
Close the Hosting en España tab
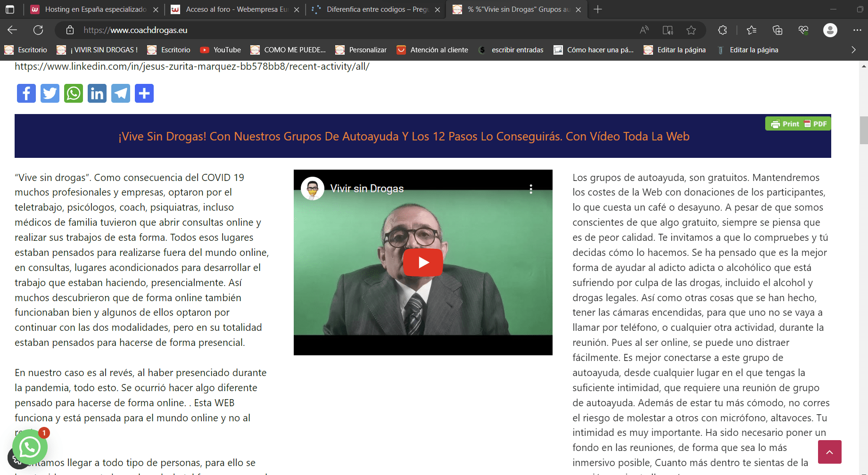156,9
